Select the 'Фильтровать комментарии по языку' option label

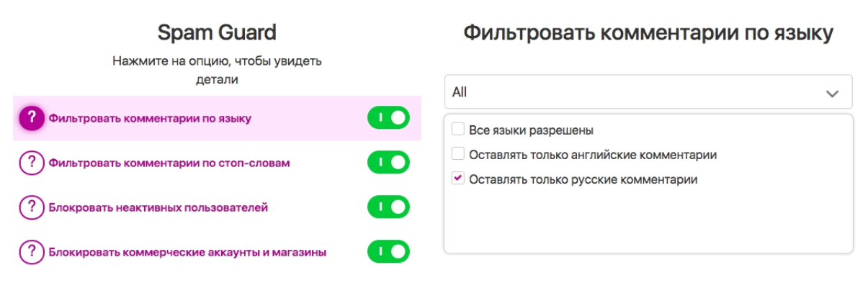point(150,118)
